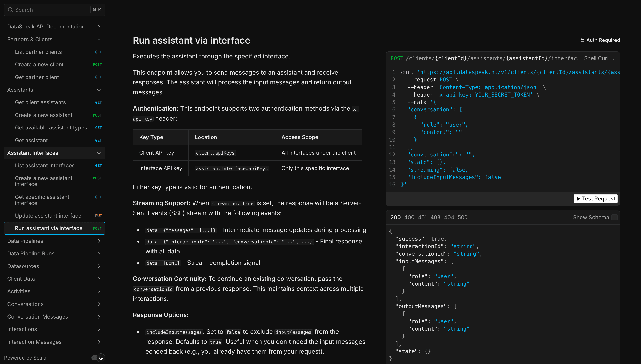Click the client.apiKeys table cell
Viewport: 641px width, 364px height.
tap(232, 153)
